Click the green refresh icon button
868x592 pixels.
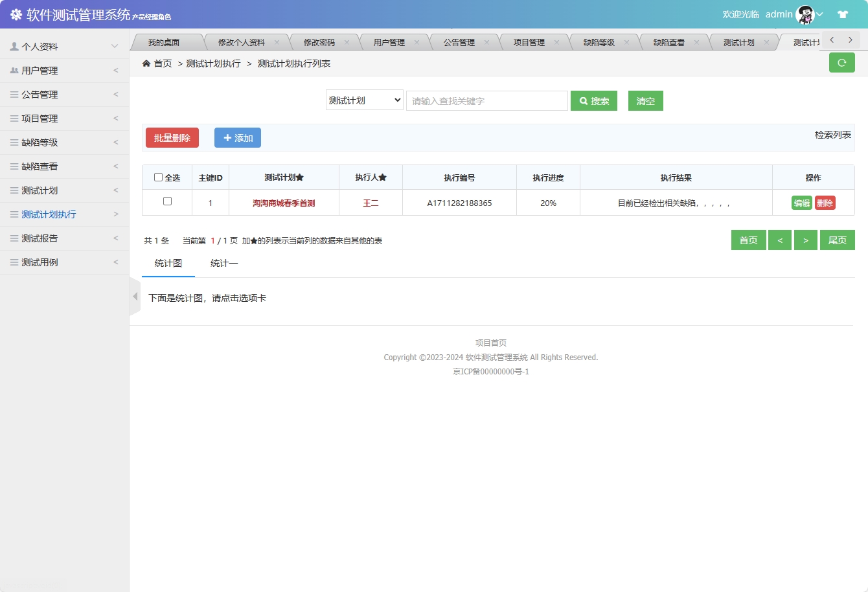841,63
